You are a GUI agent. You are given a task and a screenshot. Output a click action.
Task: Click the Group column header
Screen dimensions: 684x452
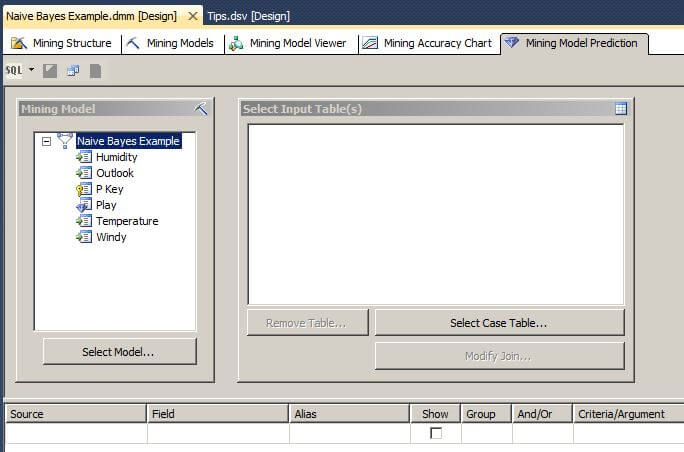pyautogui.click(x=486, y=414)
